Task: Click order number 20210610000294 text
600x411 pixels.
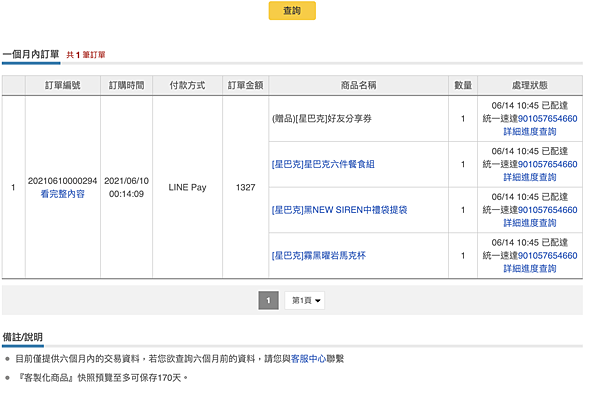Action: 62,181
